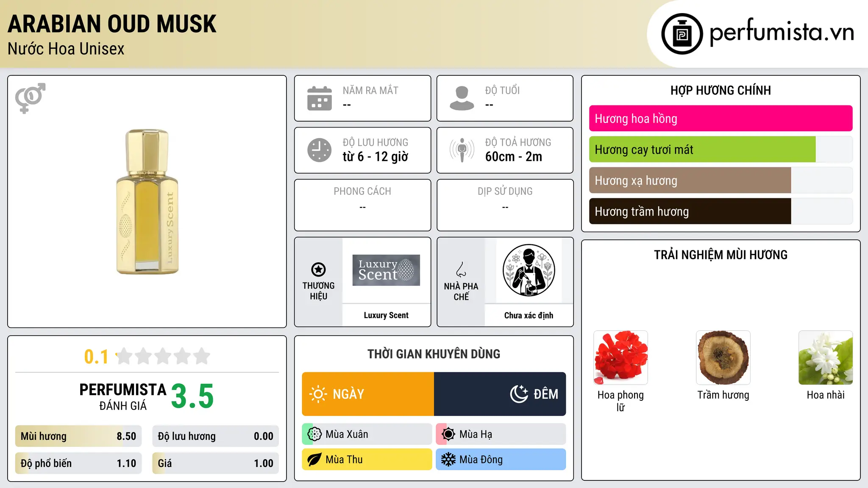Image resolution: width=868 pixels, height=488 pixels.
Task: Click the leaf icon for Mùa Thu
Action: tap(314, 460)
